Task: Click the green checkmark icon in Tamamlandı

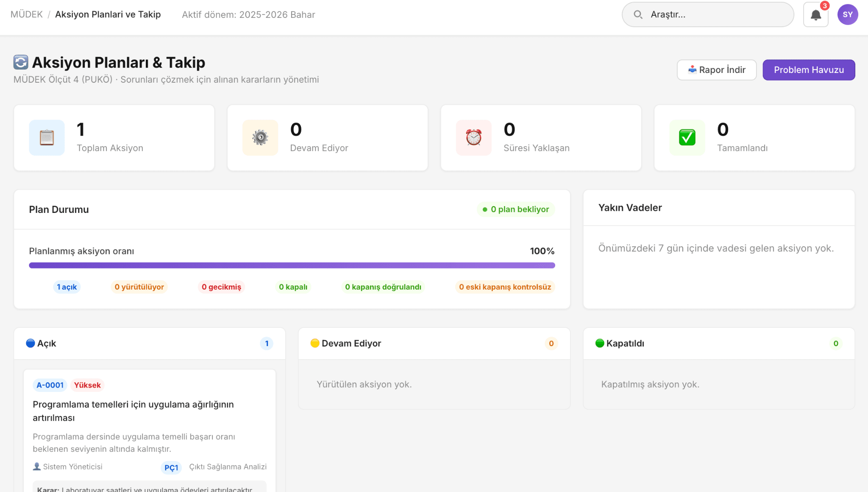Action: 687,138
